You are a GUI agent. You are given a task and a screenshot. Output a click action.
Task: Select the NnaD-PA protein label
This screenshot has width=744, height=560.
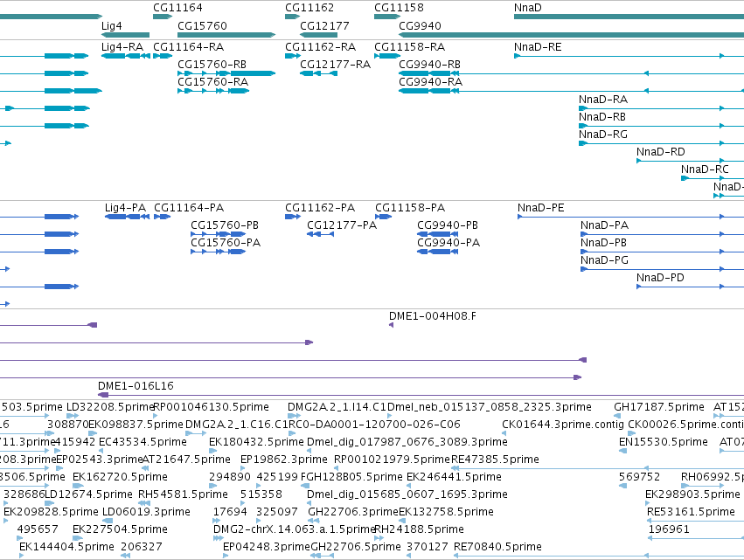pos(604,225)
